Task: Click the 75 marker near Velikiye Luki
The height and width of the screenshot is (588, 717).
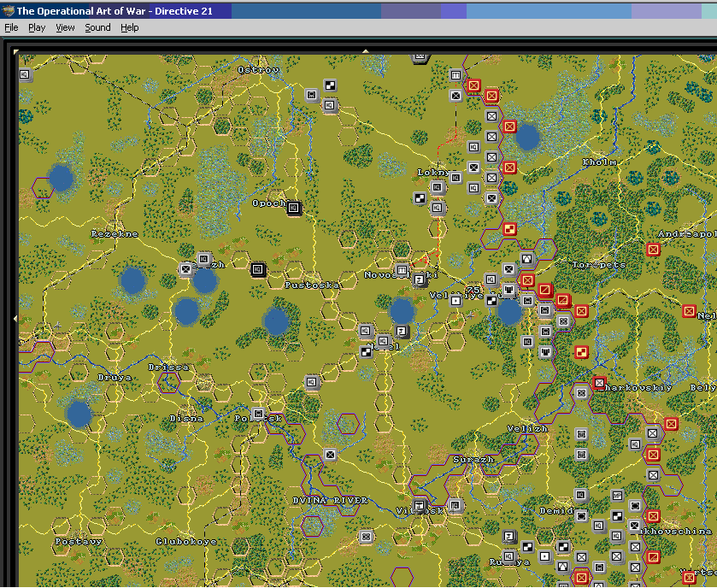Action: [x=473, y=290]
